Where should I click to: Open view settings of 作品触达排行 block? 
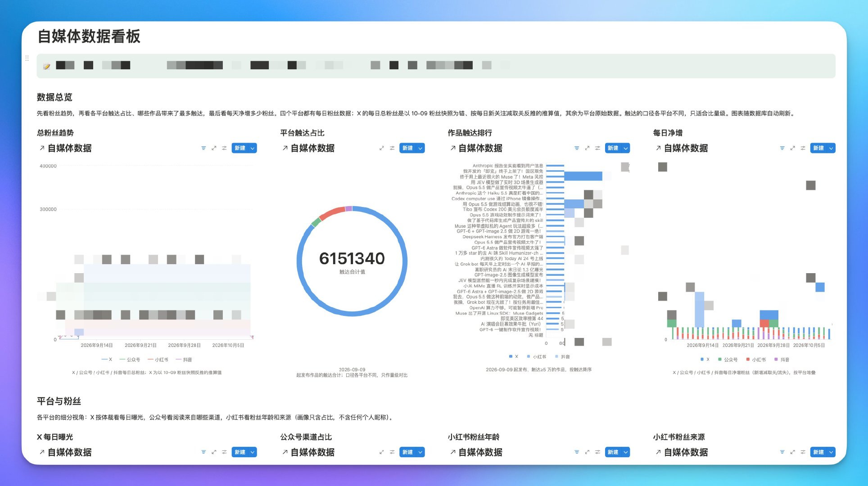click(x=597, y=148)
